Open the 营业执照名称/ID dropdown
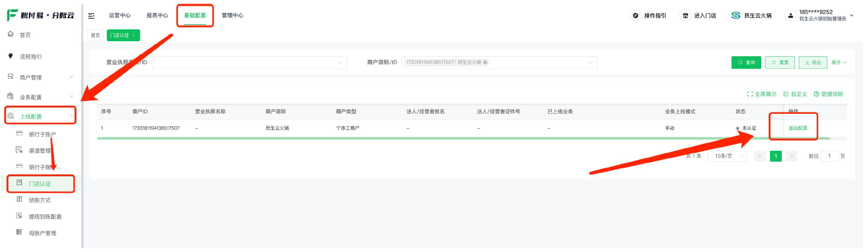868x252 pixels. pyautogui.click(x=249, y=63)
